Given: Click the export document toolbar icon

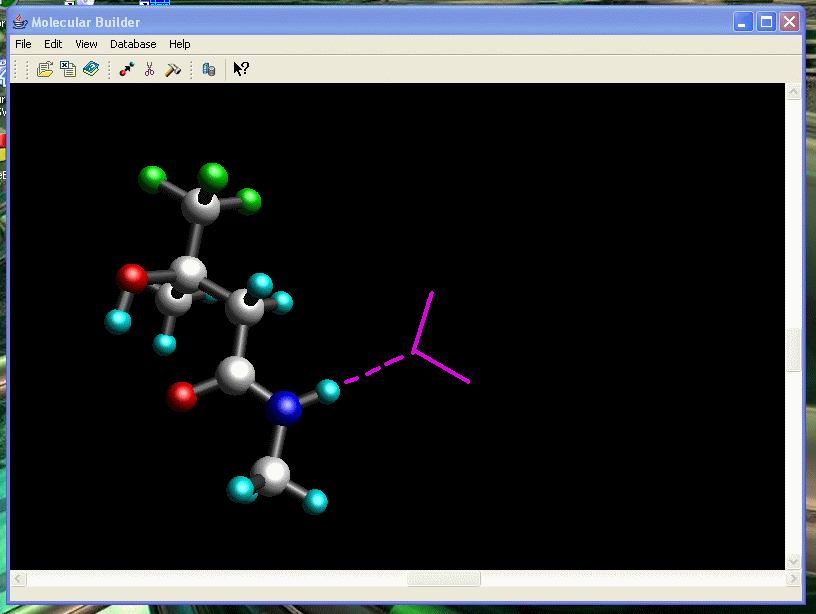Looking at the screenshot, I should 68,69.
